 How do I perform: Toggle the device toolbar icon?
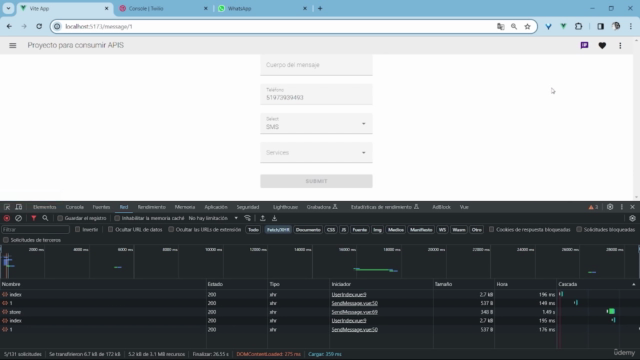(x=18, y=207)
